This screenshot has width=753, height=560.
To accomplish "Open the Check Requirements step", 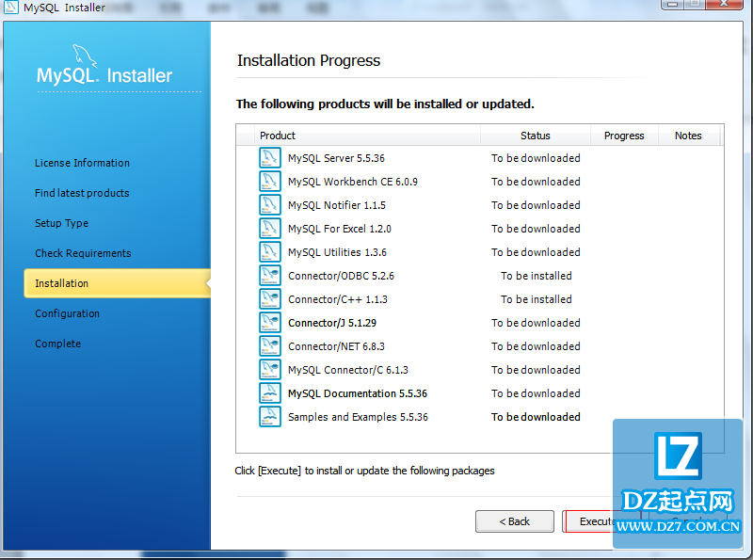I will (x=83, y=253).
